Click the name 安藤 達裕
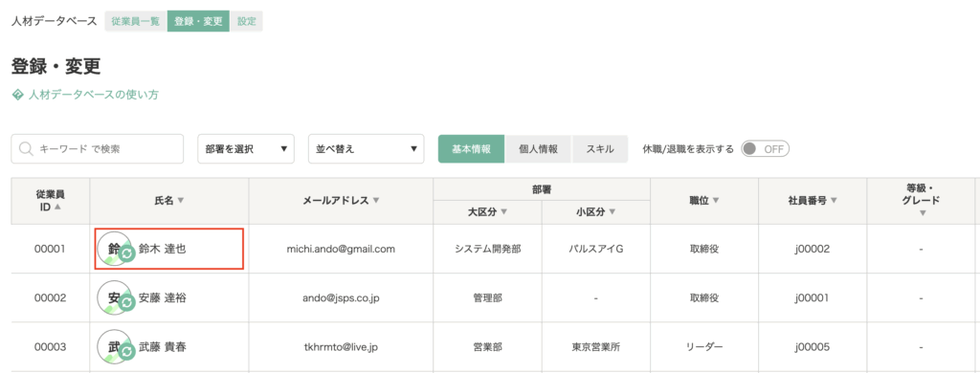The height and width of the screenshot is (373, 980). tap(163, 297)
